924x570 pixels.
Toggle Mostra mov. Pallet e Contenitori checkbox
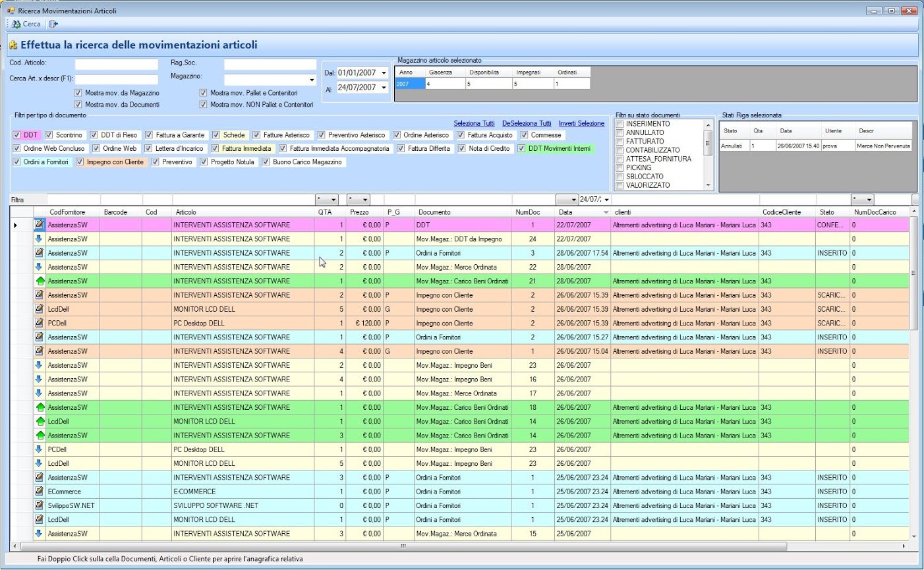coord(204,93)
